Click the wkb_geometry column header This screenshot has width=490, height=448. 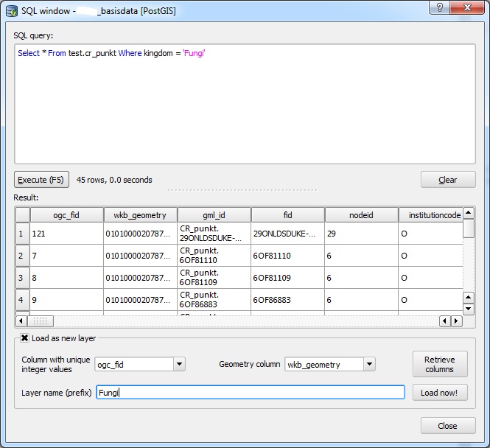click(x=140, y=215)
